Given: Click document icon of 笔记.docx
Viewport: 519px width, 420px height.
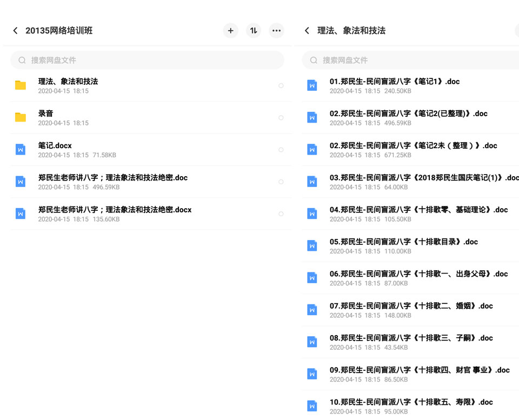Looking at the screenshot, I should point(21,150).
